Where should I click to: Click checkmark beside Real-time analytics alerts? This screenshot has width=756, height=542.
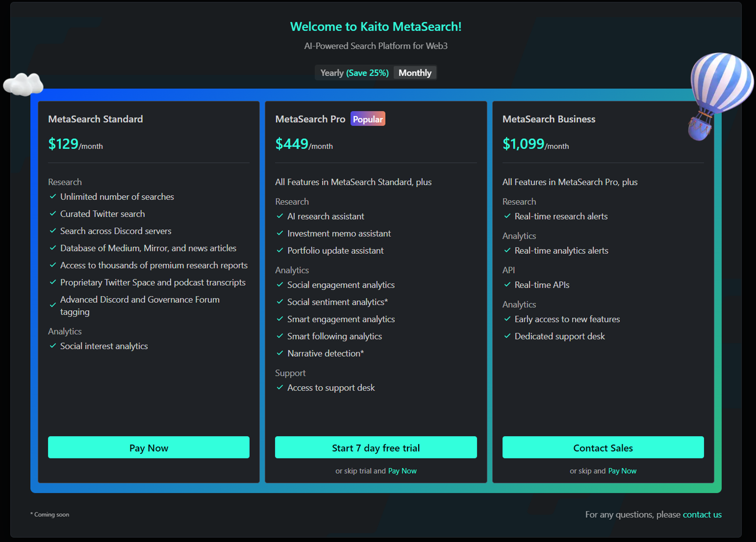[x=507, y=251]
